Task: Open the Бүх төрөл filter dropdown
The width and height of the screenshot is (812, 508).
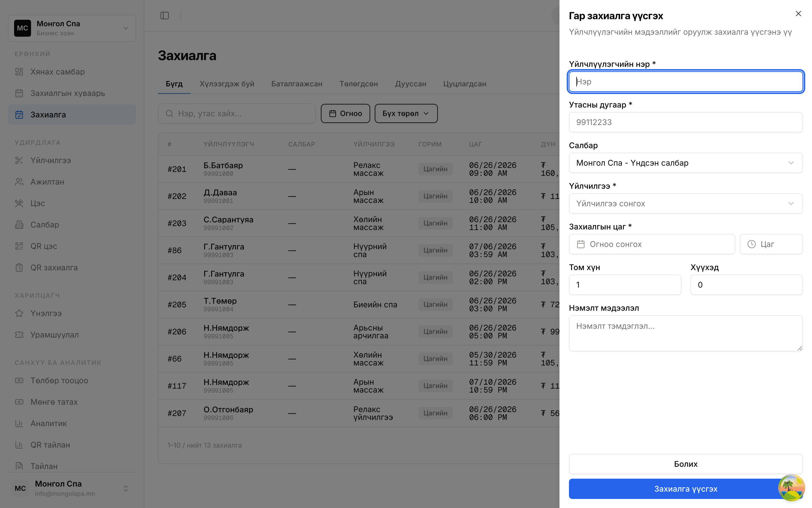Action: pos(406,113)
